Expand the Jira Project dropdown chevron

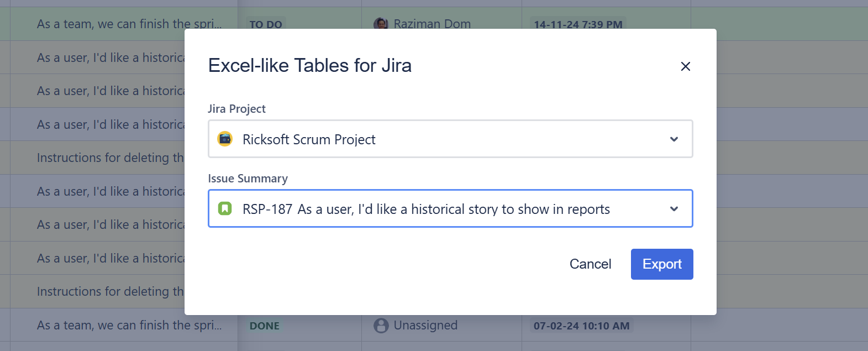(x=674, y=139)
